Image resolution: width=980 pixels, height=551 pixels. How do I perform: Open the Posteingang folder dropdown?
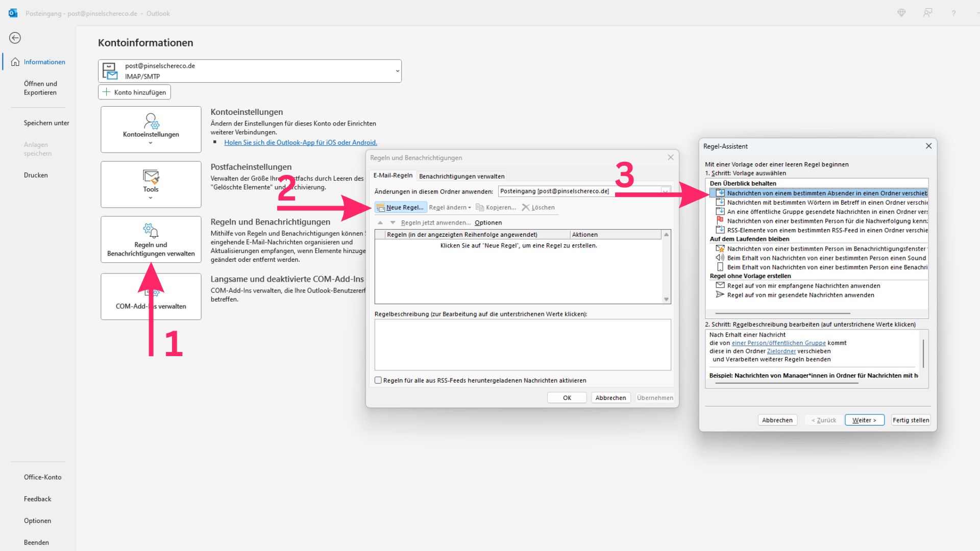click(x=665, y=191)
